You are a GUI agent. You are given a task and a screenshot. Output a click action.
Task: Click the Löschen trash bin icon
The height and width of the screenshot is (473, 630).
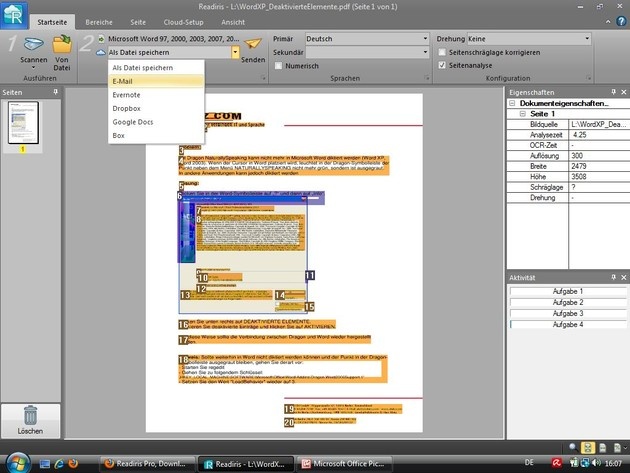click(x=31, y=415)
